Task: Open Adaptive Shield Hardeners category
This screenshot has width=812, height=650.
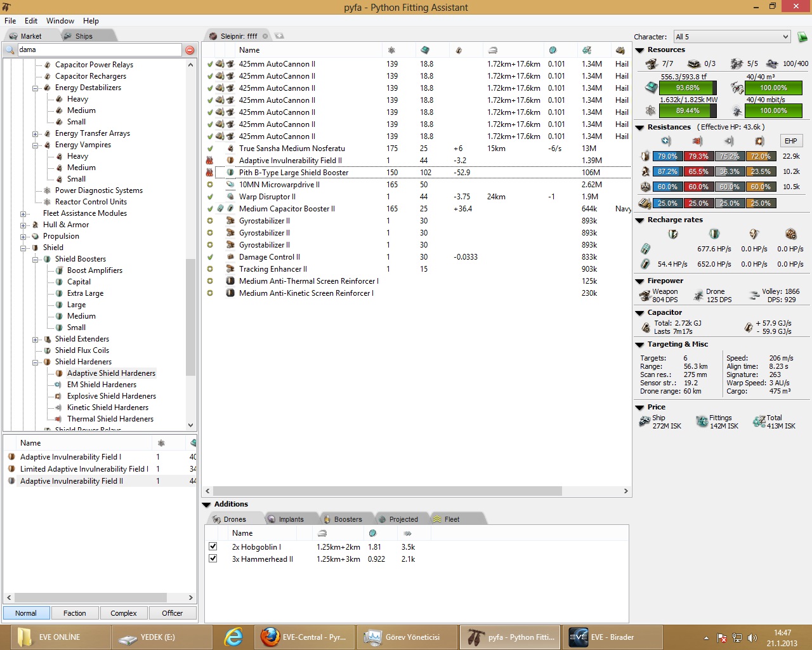Action: pos(111,373)
